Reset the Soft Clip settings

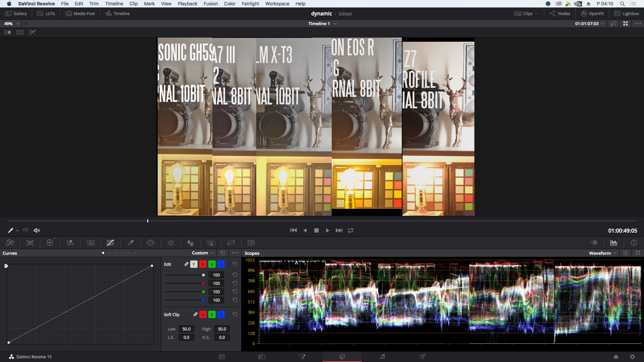pyautogui.click(x=235, y=314)
